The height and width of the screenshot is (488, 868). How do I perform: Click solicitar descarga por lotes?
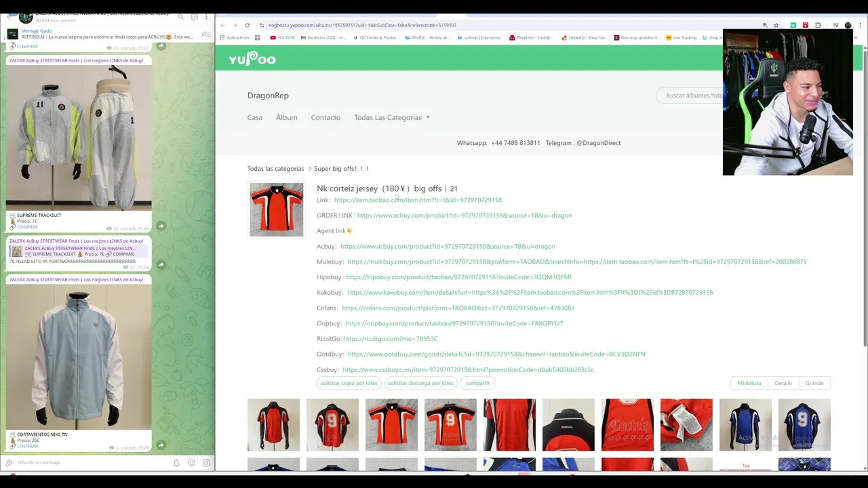pyautogui.click(x=420, y=383)
